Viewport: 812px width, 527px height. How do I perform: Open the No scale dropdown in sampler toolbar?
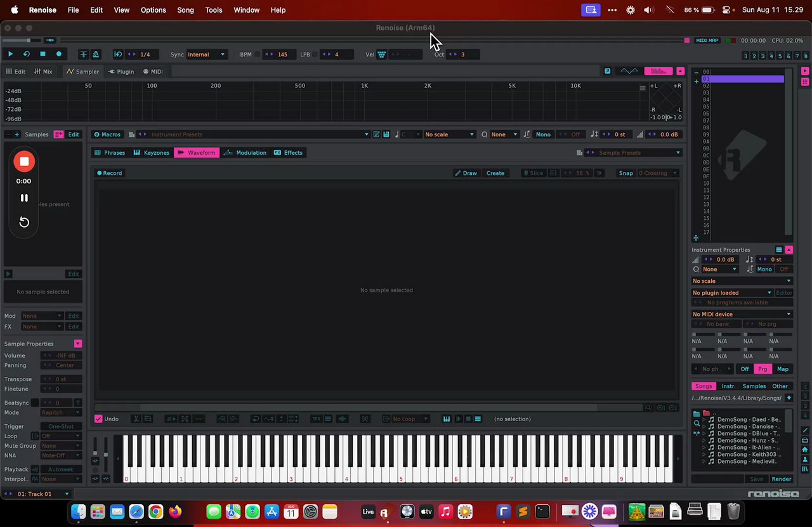(x=449, y=134)
